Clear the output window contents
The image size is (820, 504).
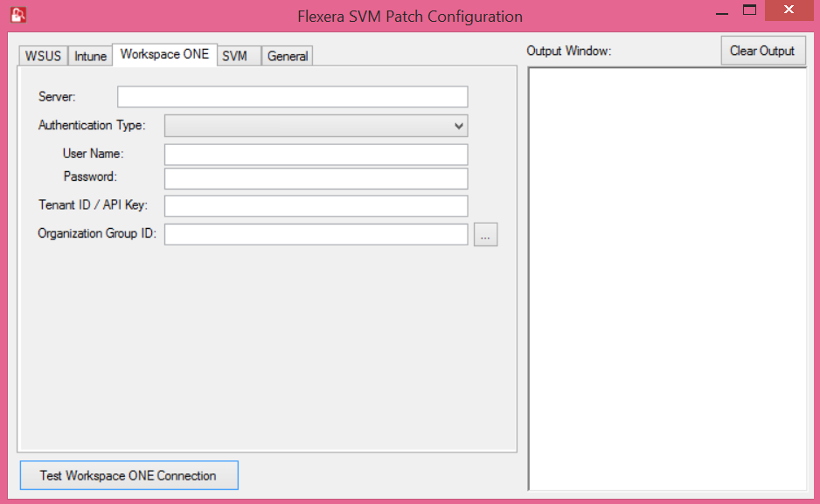[763, 51]
